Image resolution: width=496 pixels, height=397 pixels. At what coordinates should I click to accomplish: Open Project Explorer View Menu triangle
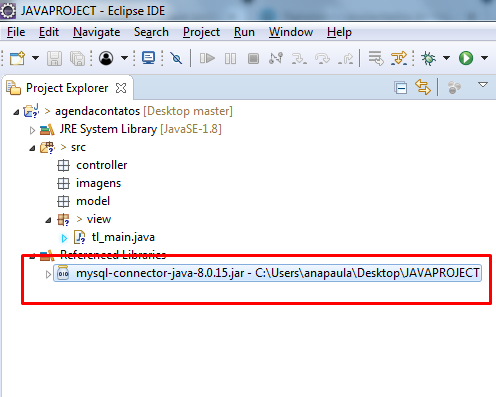[x=483, y=85]
